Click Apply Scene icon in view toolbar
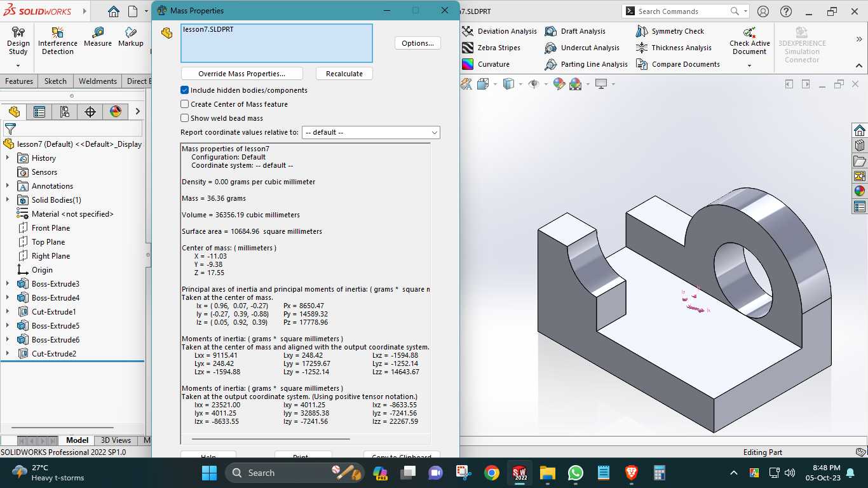This screenshot has width=868, height=488. [x=576, y=84]
